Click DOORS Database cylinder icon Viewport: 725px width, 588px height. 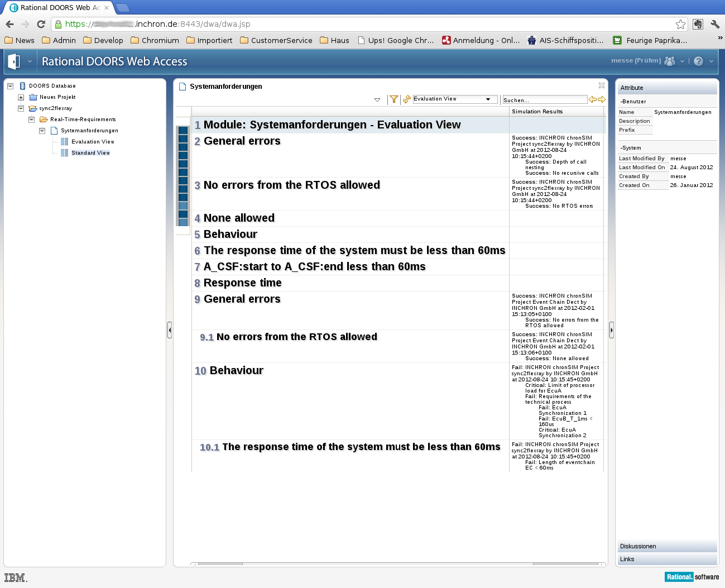22,86
